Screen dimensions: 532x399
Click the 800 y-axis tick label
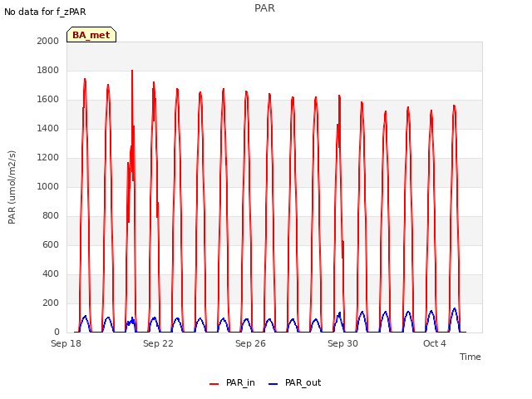tap(51, 216)
